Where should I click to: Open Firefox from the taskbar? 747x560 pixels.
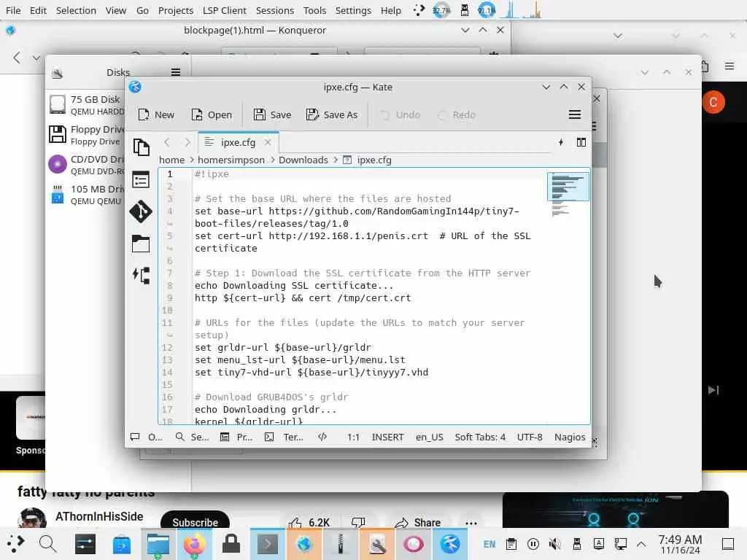coord(194,544)
